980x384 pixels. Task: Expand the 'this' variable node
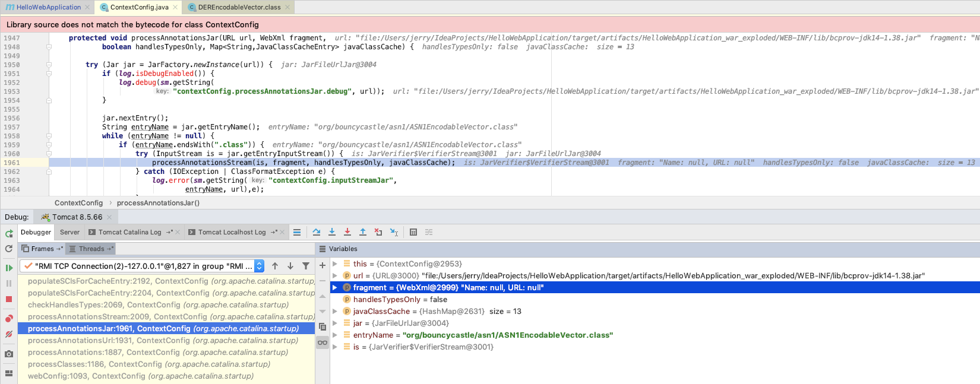click(x=335, y=264)
